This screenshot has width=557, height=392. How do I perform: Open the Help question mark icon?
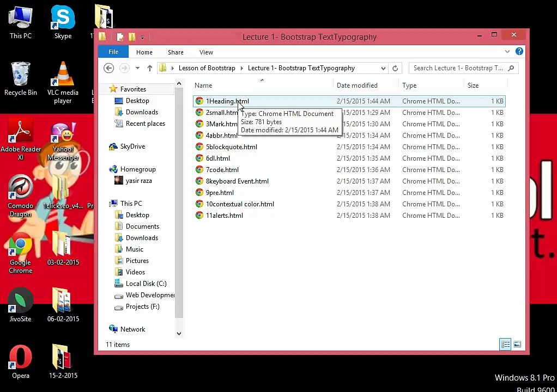point(519,51)
